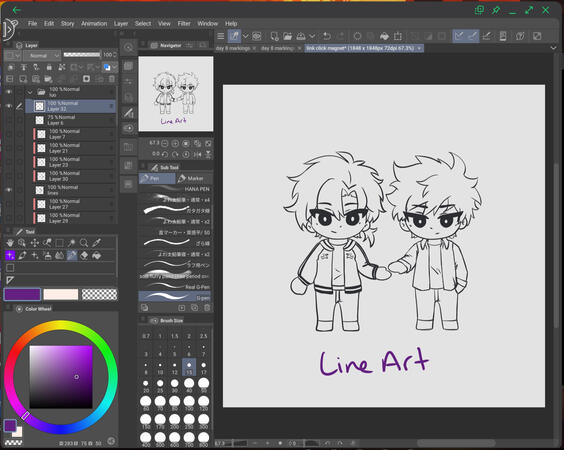Image resolution: width=564 pixels, height=450 pixels.
Task: Select the hand move tool in Tool palette
Action: point(10,243)
